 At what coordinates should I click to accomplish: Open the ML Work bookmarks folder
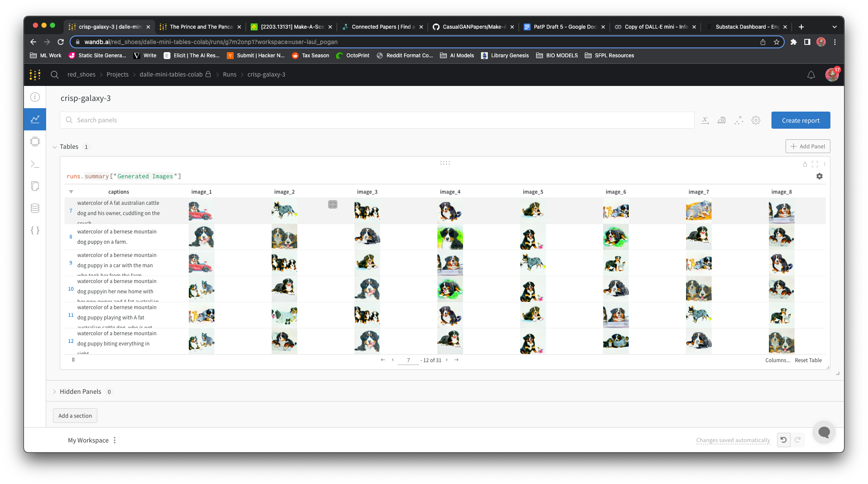pos(46,56)
